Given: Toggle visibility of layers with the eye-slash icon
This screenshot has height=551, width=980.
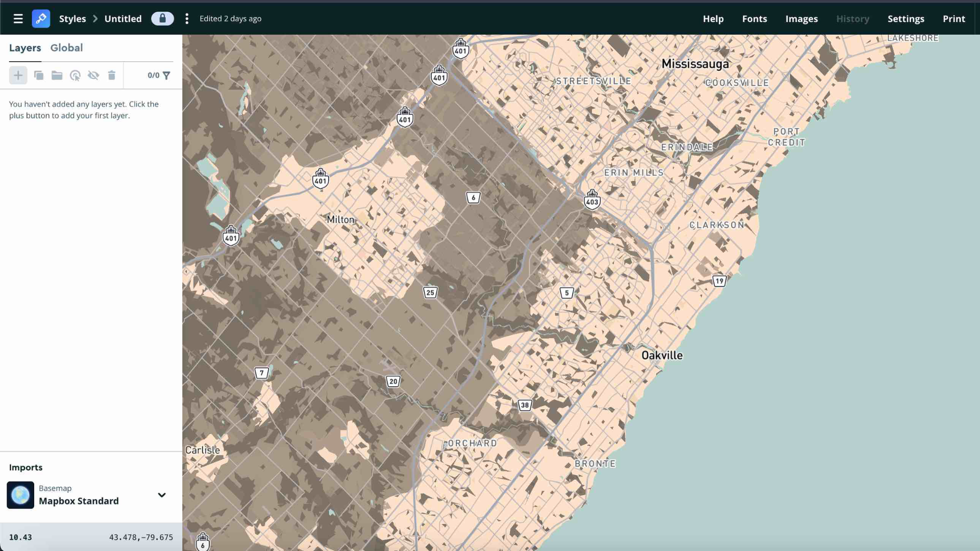Looking at the screenshot, I should point(93,75).
